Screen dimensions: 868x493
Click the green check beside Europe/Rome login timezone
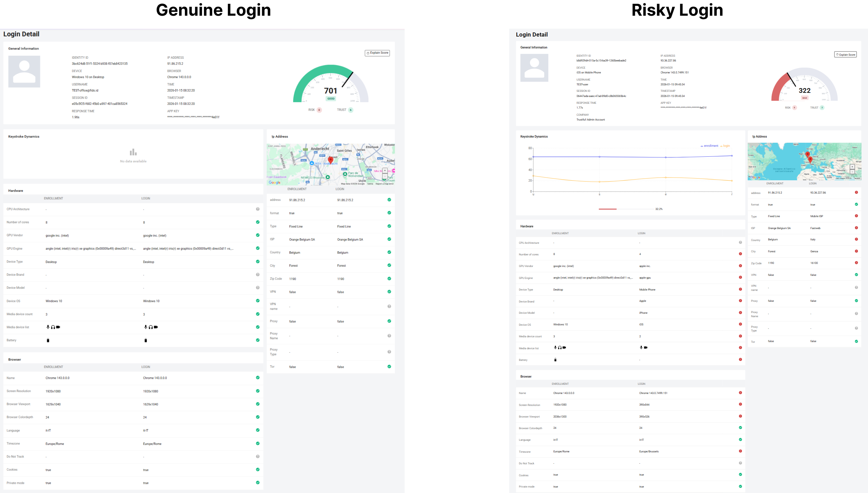pos(258,443)
